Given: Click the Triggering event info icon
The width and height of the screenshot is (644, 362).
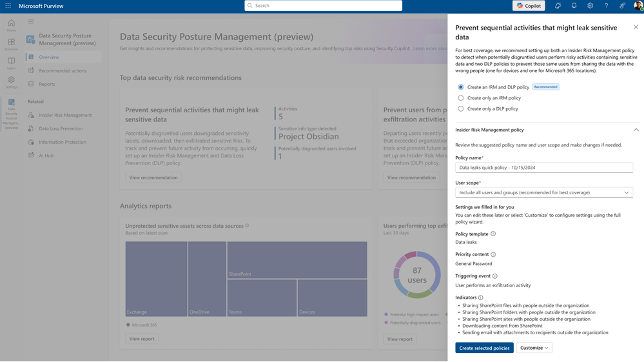Looking at the screenshot, I should coord(495,276).
